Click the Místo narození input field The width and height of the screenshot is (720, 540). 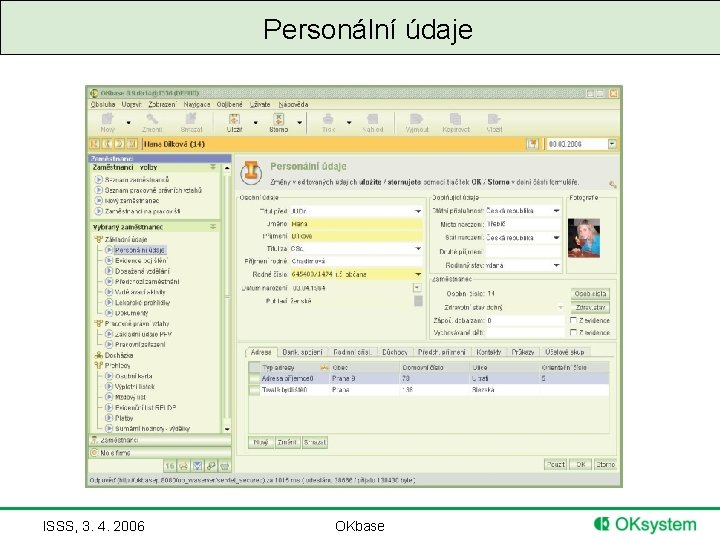pyautogui.click(x=523, y=224)
